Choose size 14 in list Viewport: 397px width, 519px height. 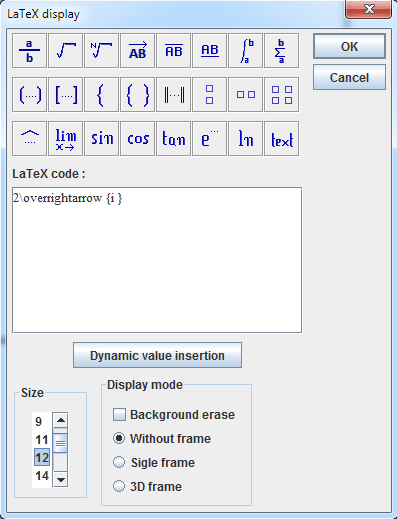[x=42, y=476]
